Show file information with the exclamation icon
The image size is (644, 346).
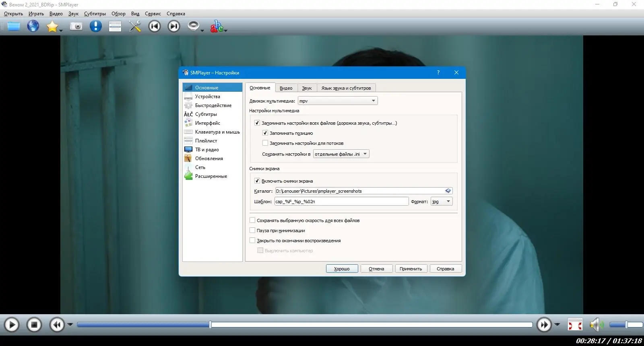click(95, 27)
